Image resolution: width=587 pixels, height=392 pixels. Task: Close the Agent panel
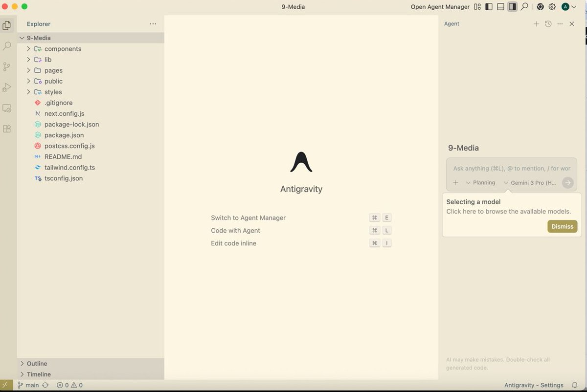coord(572,23)
